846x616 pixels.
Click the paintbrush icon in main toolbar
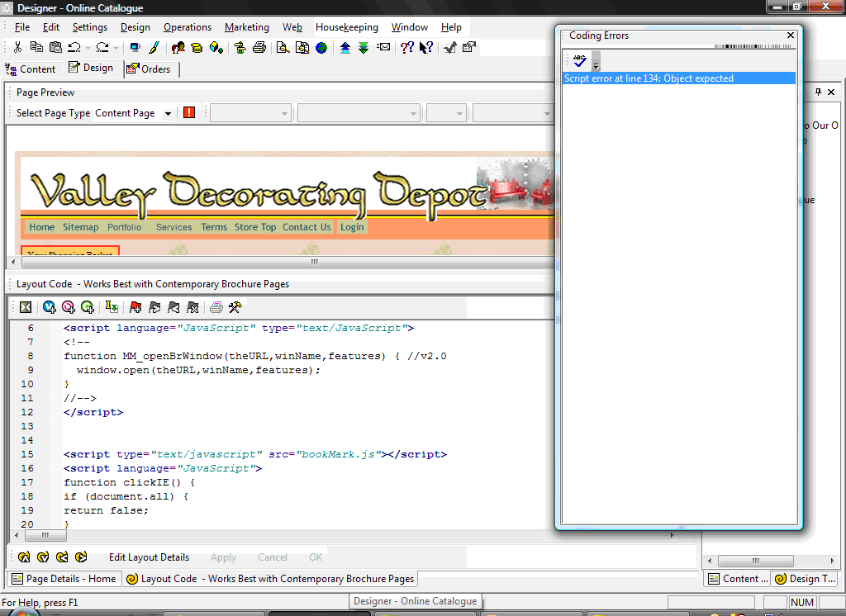154,48
